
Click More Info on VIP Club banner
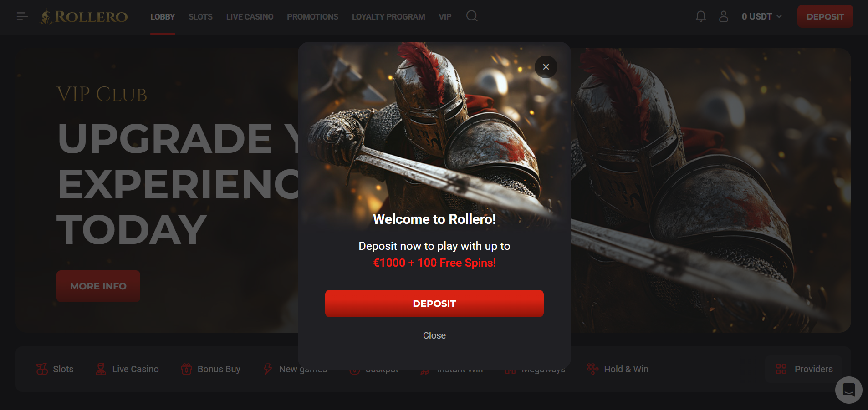coord(98,286)
